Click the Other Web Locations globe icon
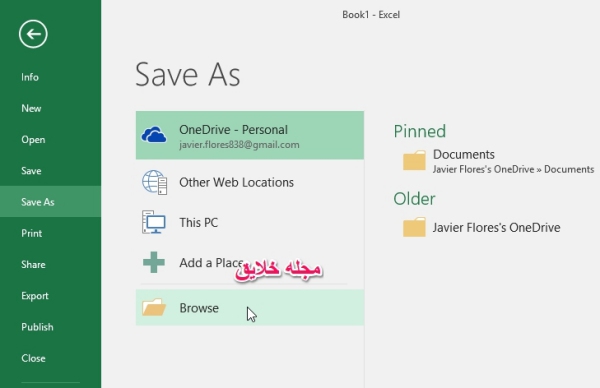Viewport: 600px width, 388px height. click(x=155, y=182)
